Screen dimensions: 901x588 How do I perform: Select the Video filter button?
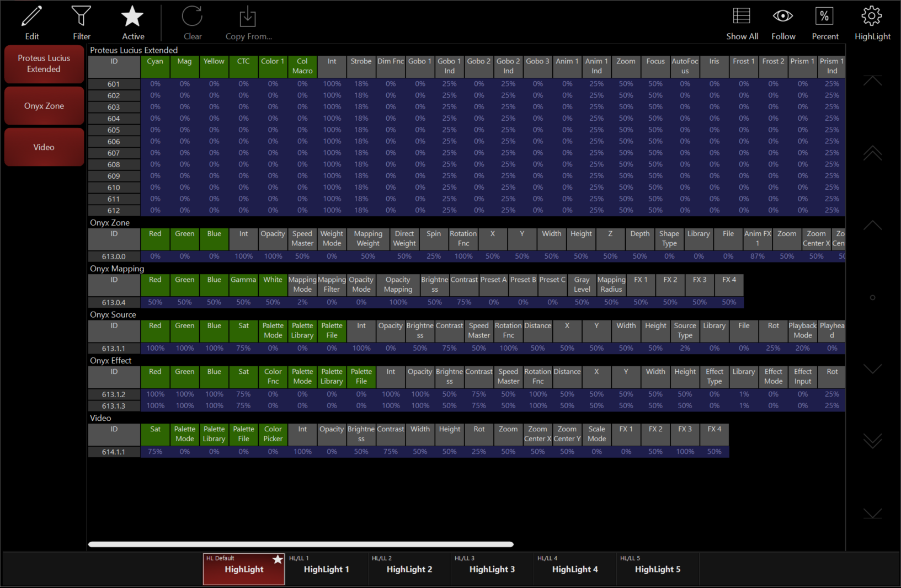[x=44, y=147]
